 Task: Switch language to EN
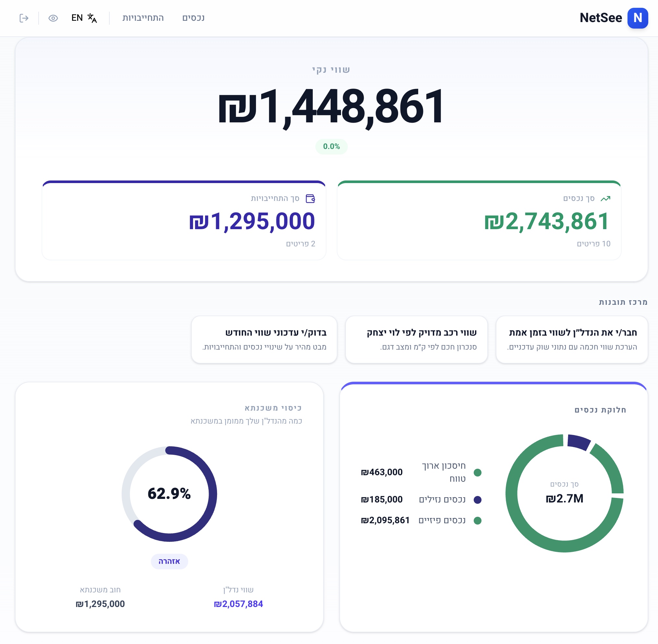pyautogui.click(x=77, y=18)
